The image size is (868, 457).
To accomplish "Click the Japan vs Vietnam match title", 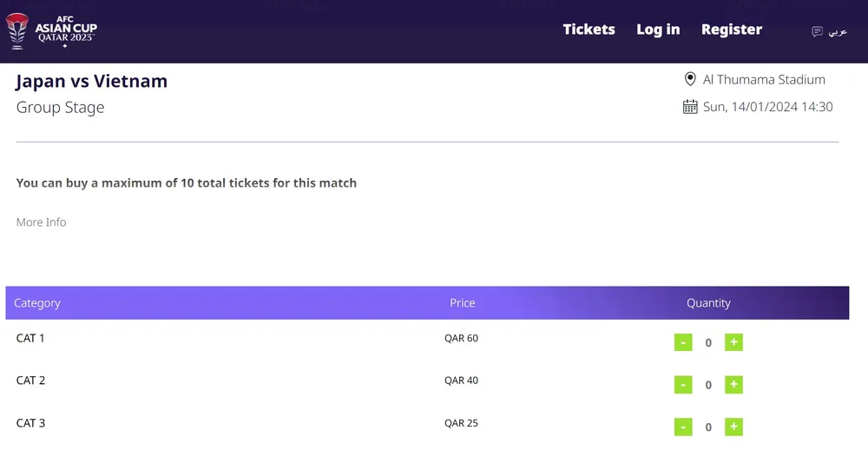I will (91, 82).
